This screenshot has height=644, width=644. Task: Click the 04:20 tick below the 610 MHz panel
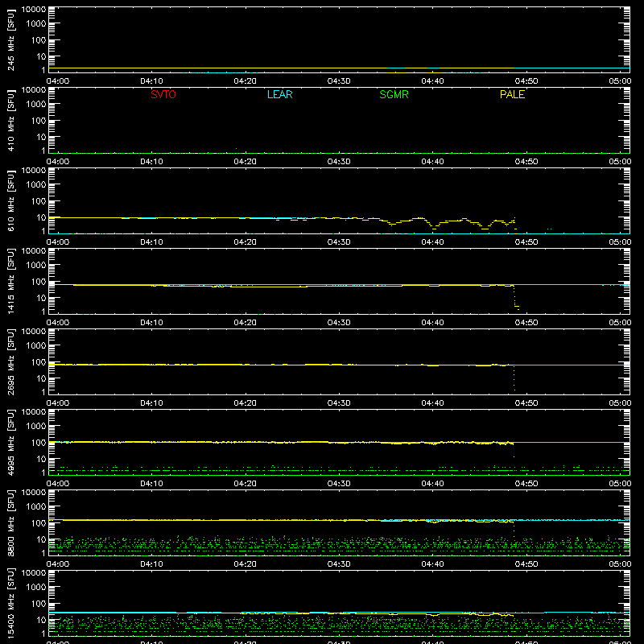pos(246,242)
